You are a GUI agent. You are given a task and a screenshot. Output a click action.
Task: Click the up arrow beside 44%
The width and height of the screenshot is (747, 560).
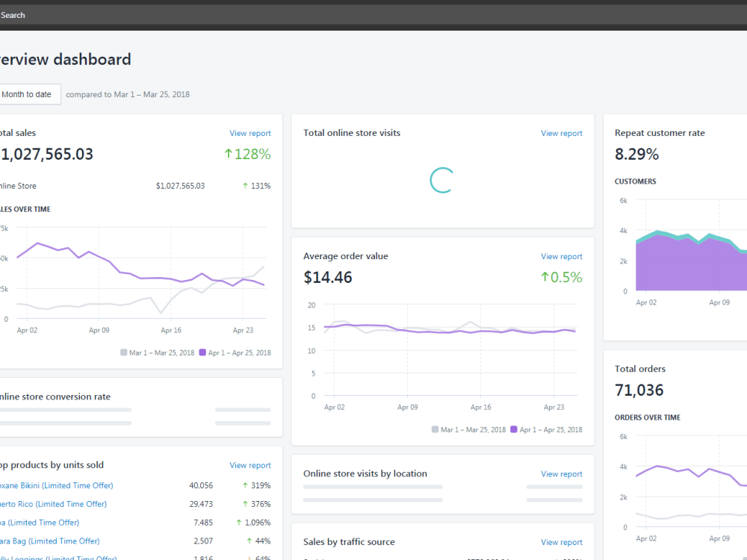coord(249,541)
